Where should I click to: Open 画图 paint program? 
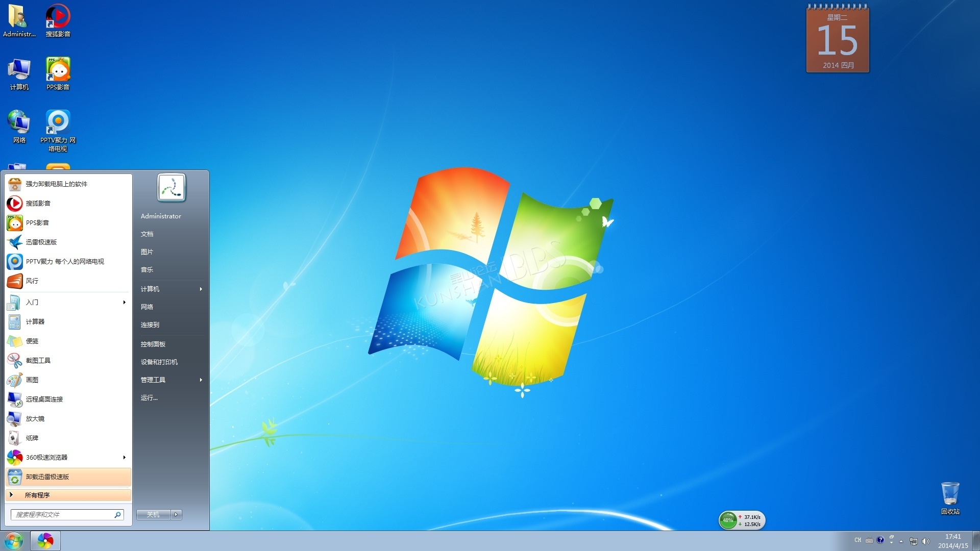click(68, 380)
